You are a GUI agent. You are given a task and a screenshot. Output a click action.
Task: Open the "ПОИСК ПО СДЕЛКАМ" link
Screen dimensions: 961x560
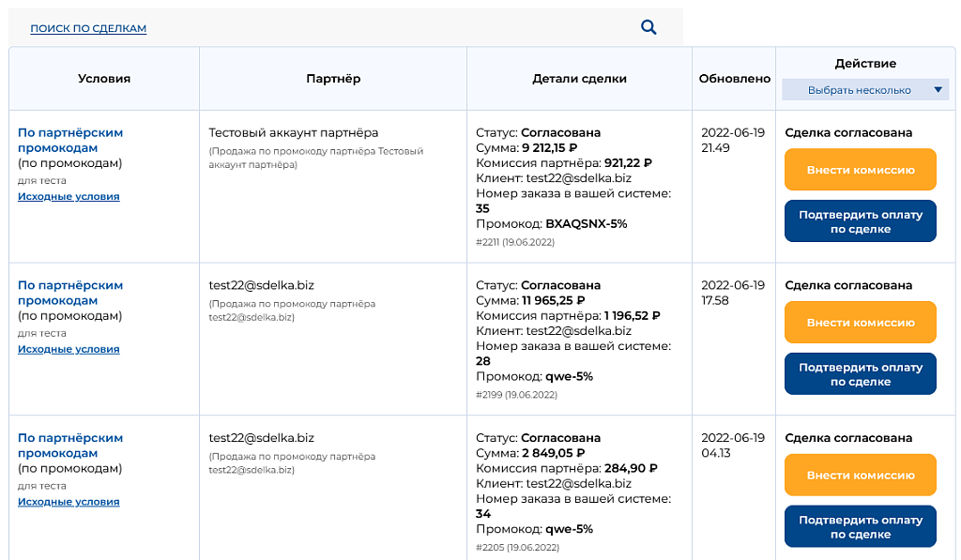[87, 28]
